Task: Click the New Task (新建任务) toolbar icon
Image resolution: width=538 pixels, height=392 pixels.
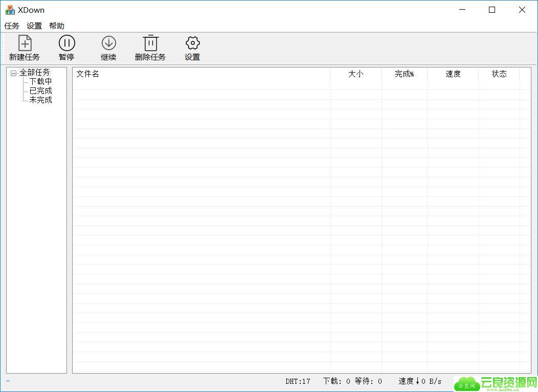Action: coord(25,43)
